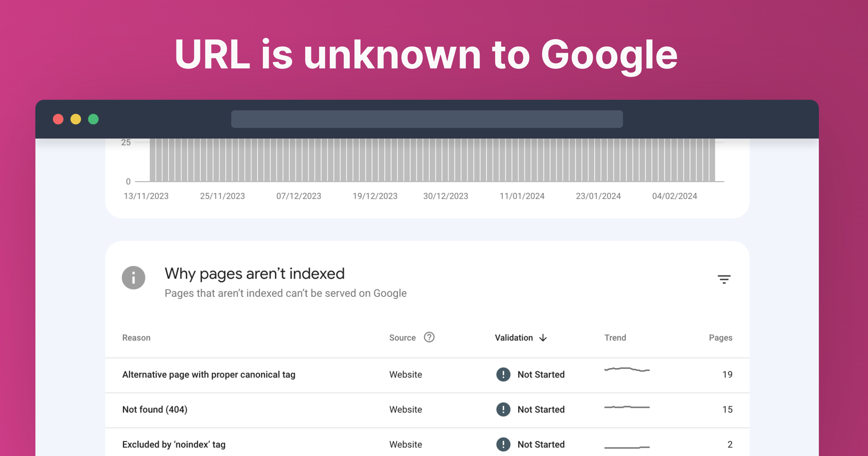Click the Not Started icon on the Not found (404) row
This screenshot has height=456, width=868.
coord(503,409)
